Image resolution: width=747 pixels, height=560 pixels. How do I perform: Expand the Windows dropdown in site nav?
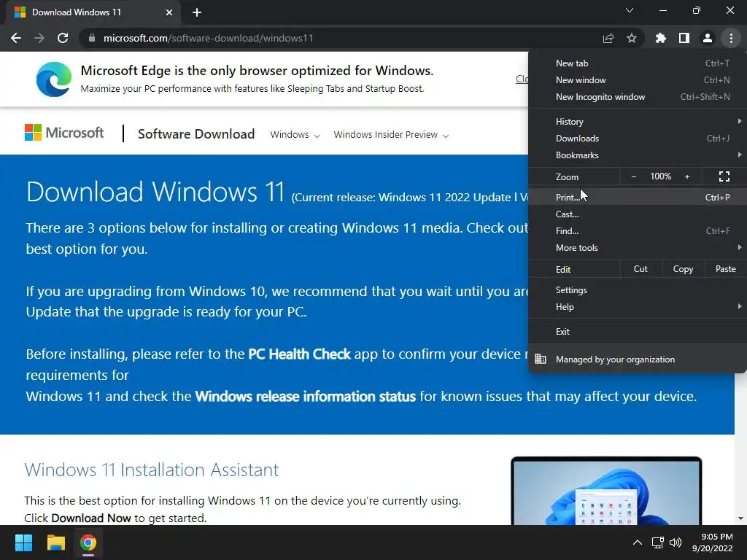pos(295,135)
